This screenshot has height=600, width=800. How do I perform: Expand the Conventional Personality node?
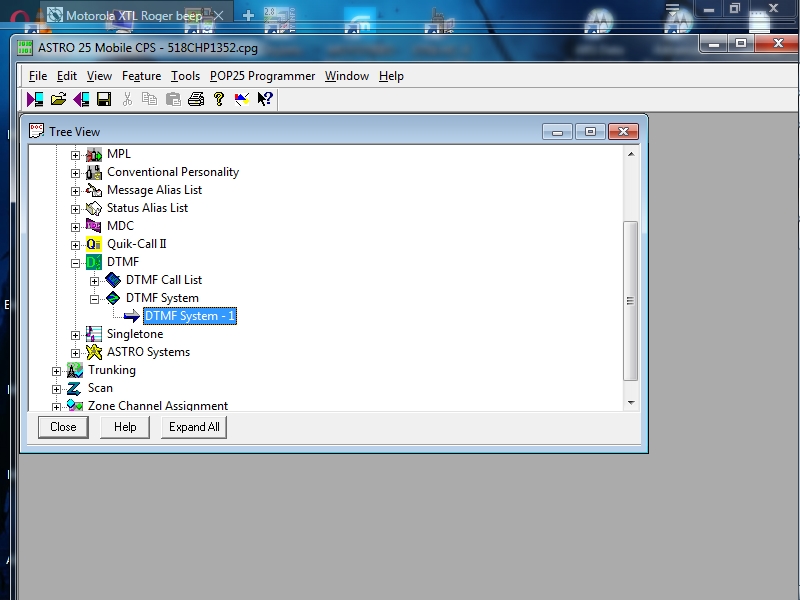point(76,173)
